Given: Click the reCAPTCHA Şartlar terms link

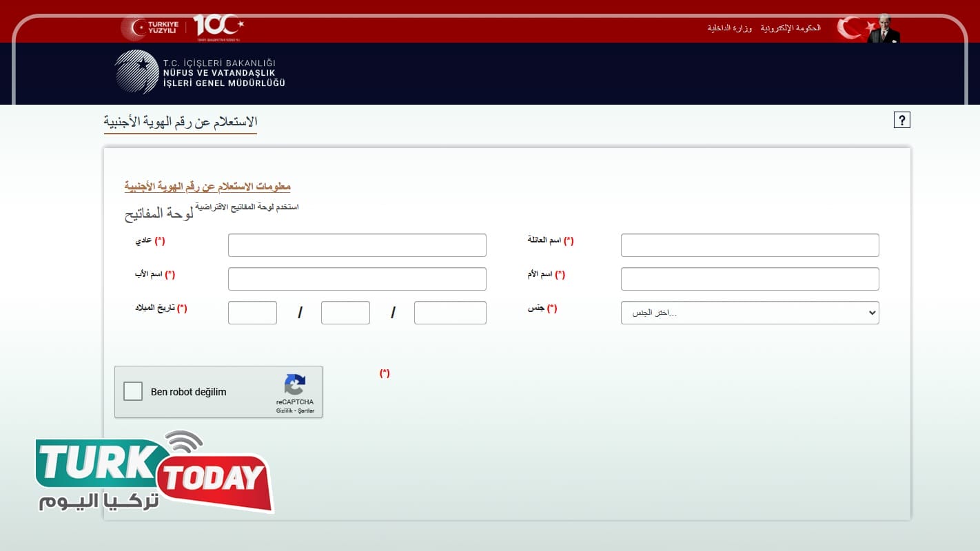Looking at the screenshot, I should pos(306,411).
